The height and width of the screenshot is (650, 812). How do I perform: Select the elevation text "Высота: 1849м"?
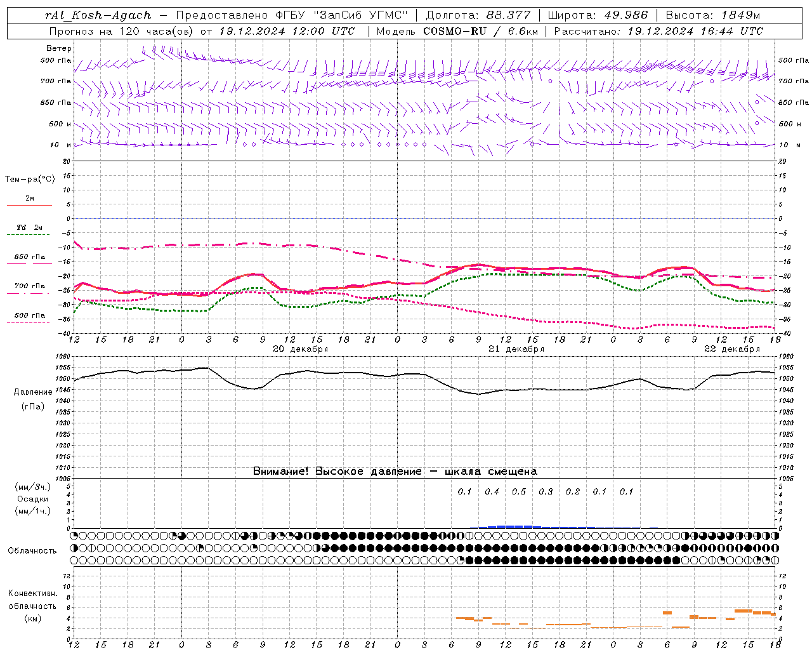click(x=713, y=15)
